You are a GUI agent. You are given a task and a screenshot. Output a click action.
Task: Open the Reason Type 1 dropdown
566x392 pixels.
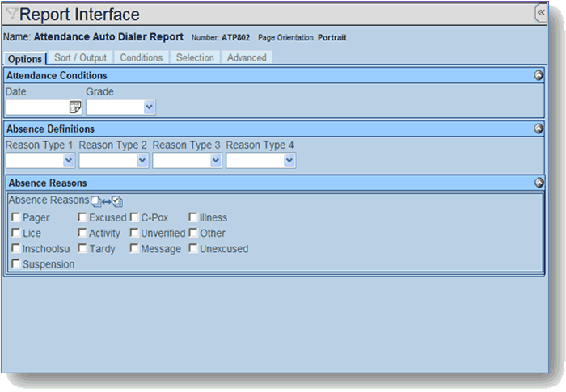(x=68, y=160)
